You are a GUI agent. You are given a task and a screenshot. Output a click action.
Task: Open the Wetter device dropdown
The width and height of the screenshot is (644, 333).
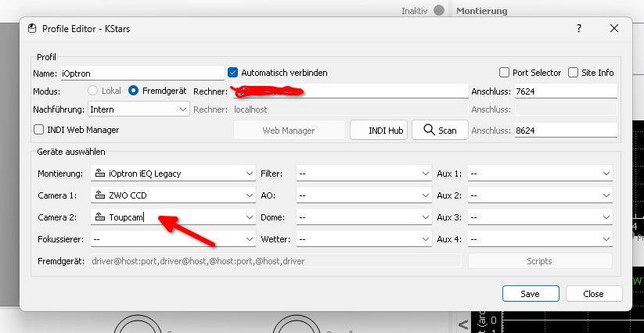tap(364, 239)
